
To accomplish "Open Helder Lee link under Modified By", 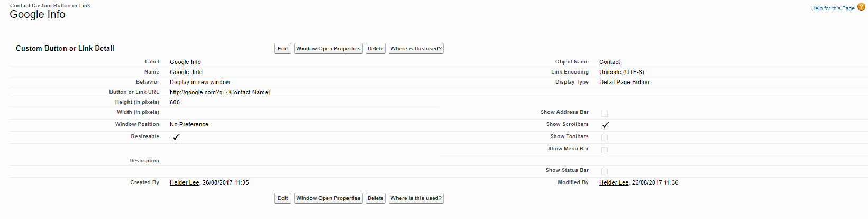I will 614,183.
